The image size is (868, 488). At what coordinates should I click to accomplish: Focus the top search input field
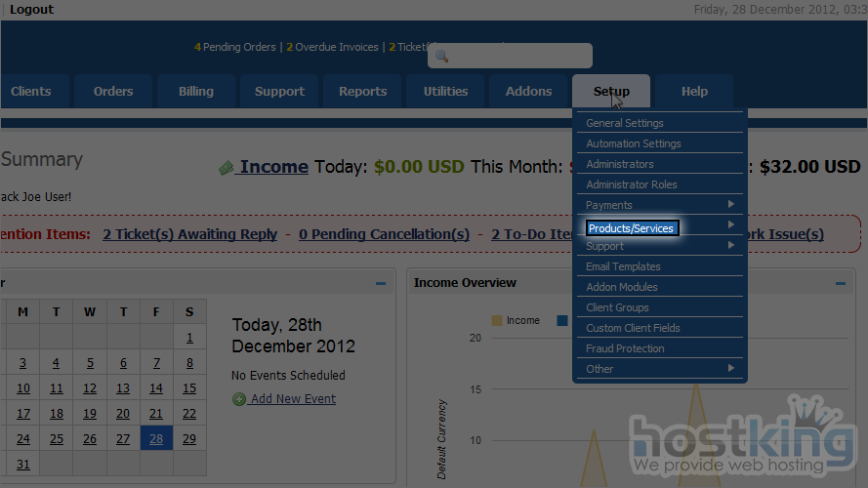pyautogui.click(x=517, y=57)
